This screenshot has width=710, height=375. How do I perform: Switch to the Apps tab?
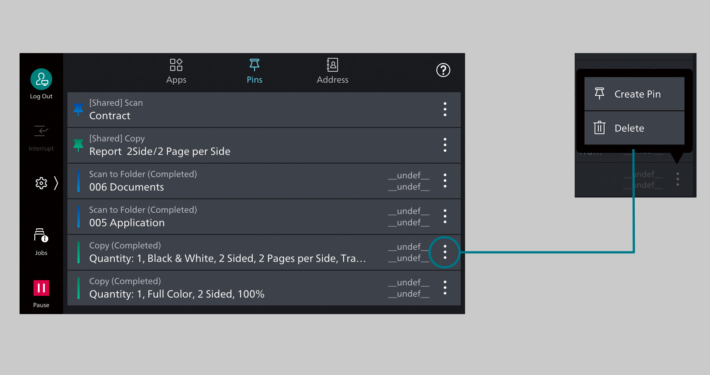[x=176, y=71]
